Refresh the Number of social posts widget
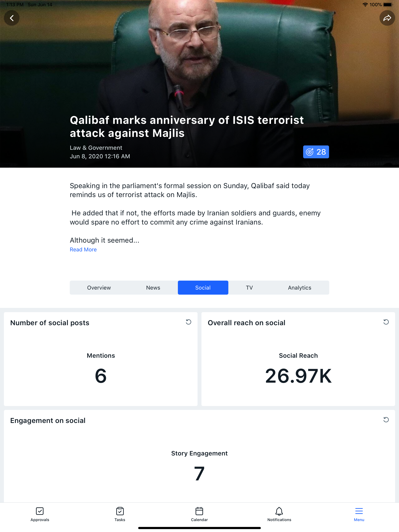This screenshot has height=532, width=399. pos(188,322)
